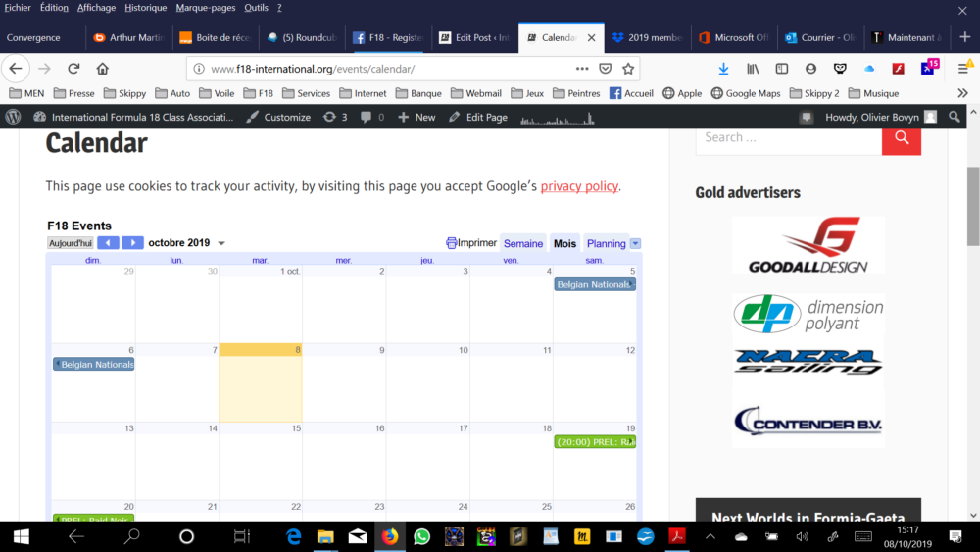Switch calendar to Mois view

point(564,243)
